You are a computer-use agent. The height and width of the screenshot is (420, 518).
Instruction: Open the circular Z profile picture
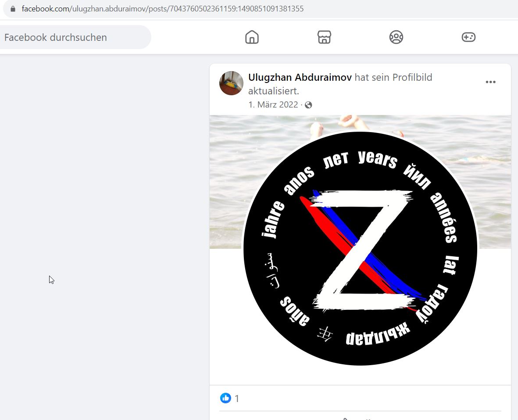tap(360, 248)
